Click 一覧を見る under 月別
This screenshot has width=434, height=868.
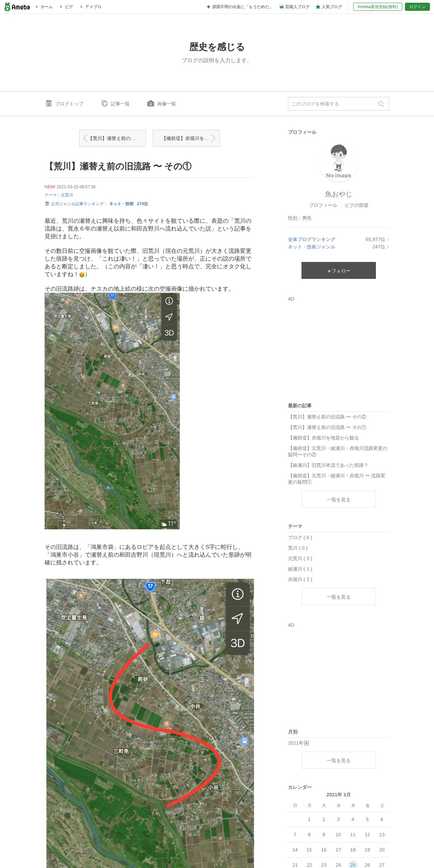click(339, 760)
